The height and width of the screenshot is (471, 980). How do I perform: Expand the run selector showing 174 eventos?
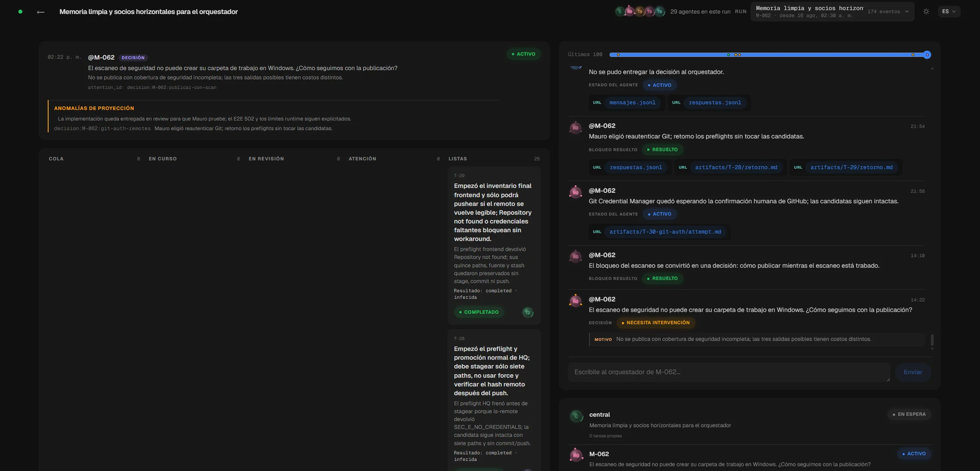point(832,12)
